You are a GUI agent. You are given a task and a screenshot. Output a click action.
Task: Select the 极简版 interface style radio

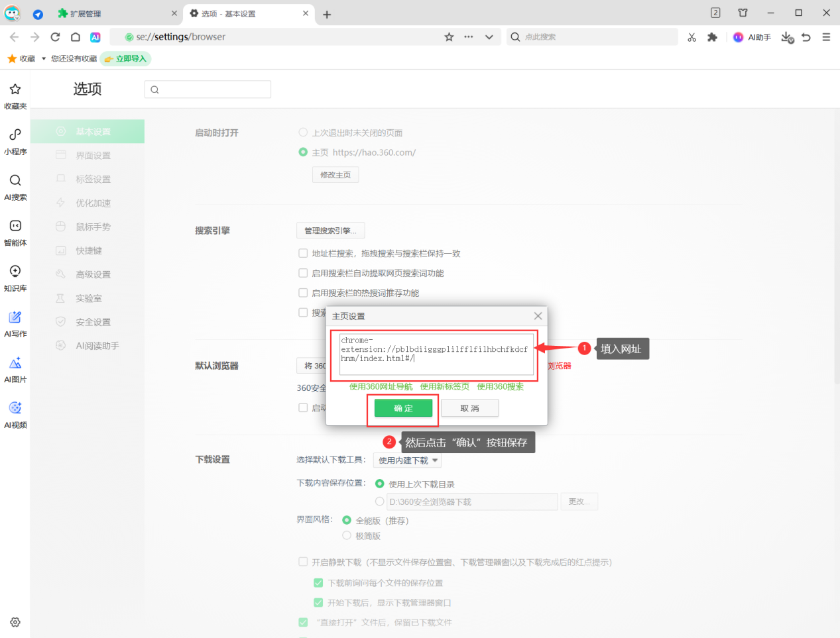[x=347, y=535]
